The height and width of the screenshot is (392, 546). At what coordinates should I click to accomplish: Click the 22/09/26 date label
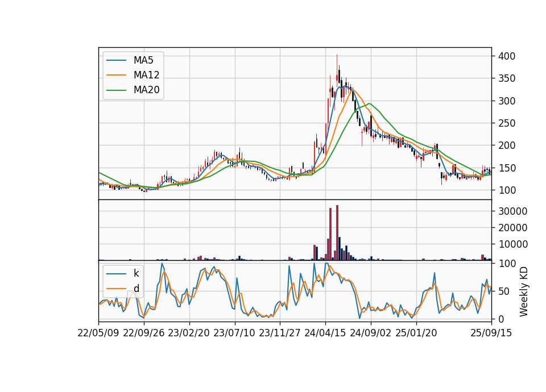click(x=144, y=333)
